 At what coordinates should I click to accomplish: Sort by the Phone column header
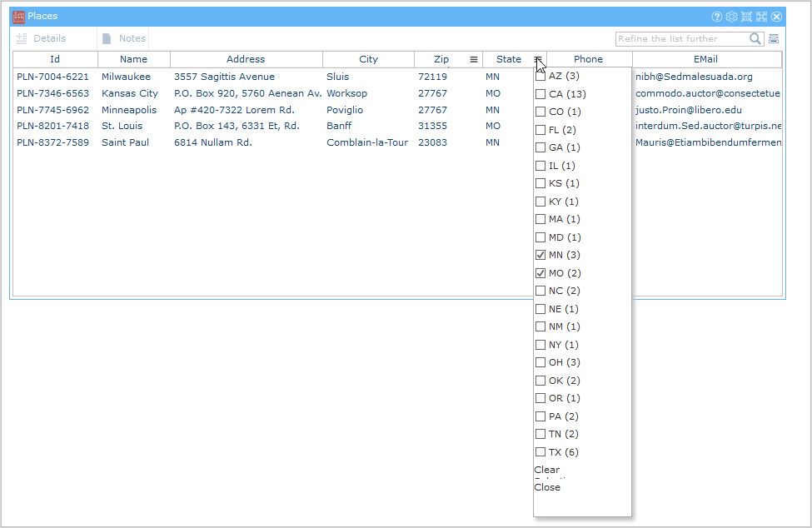click(x=588, y=59)
